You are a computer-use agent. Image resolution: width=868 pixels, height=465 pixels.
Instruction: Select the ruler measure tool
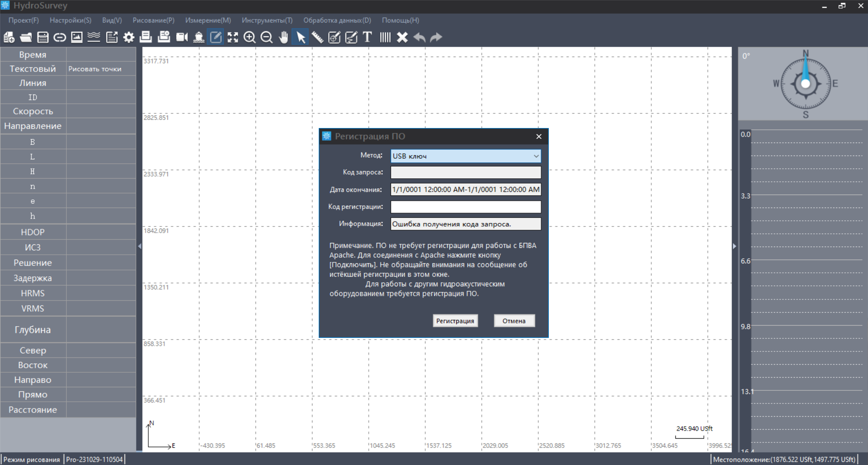tap(317, 37)
